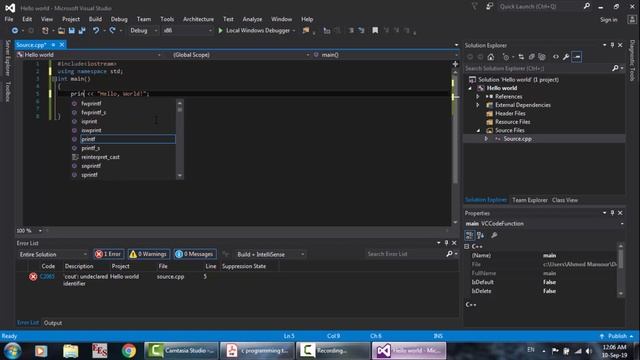Click the IntelliSense list scroll down arrow
This screenshot has height=360, width=640.
coord(180,176)
